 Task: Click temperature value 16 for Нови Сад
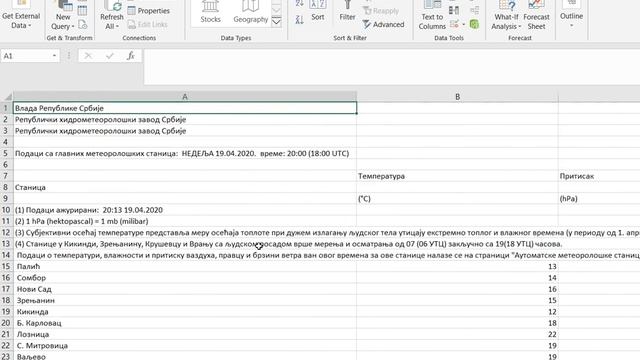tap(457, 289)
